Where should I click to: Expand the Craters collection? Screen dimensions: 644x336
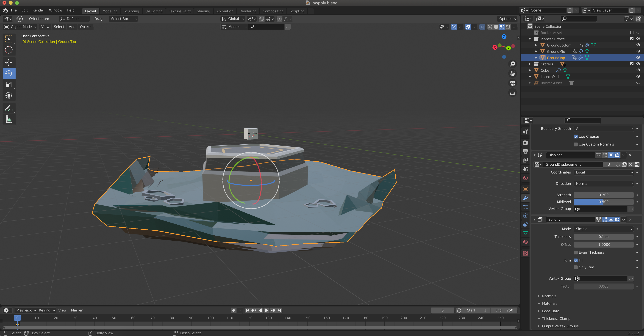530,64
